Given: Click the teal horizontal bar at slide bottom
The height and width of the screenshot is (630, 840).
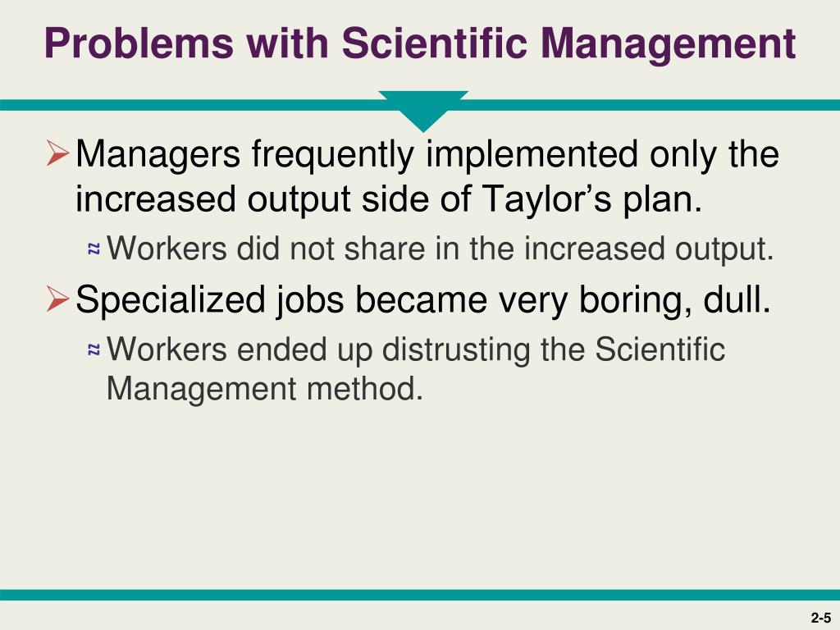Looking at the screenshot, I should pos(420,595).
